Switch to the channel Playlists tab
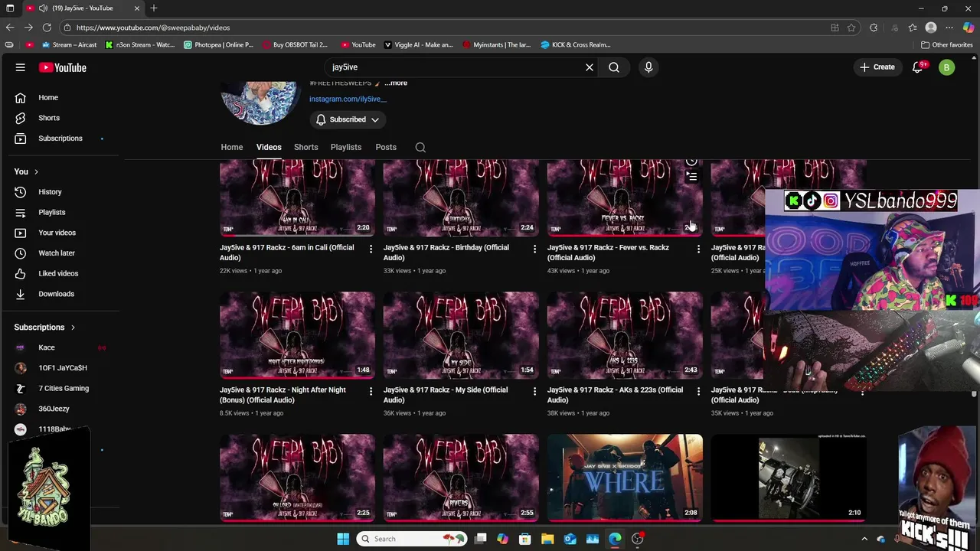This screenshot has height=551, width=980. 346,147
